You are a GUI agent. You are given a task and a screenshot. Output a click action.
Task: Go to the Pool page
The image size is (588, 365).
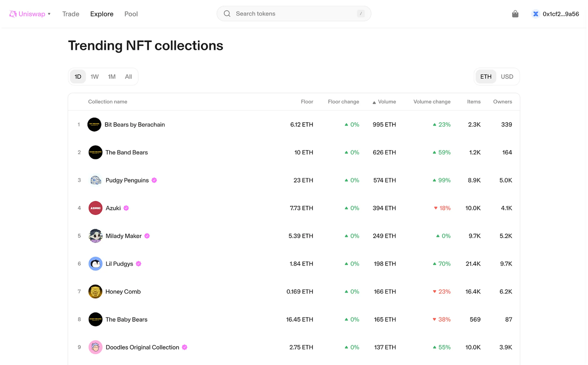click(131, 14)
